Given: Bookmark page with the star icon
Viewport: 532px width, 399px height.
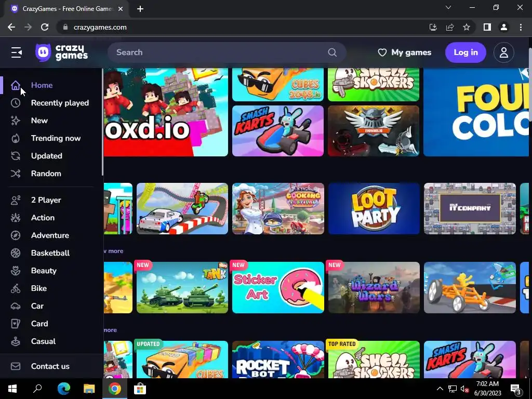Looking at the screenshot, I should pyautogui.click(x=467, y=27).
